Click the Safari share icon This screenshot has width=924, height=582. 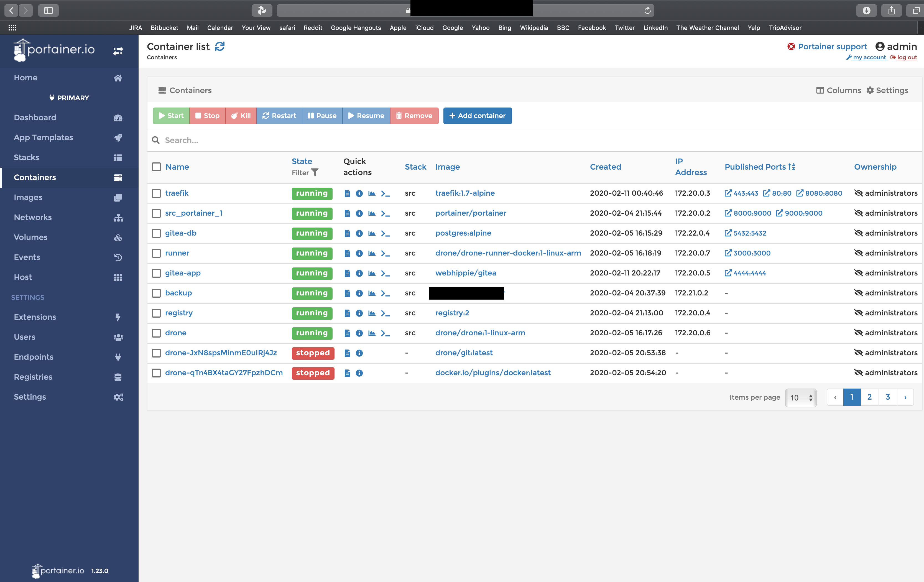click(891, 10)
